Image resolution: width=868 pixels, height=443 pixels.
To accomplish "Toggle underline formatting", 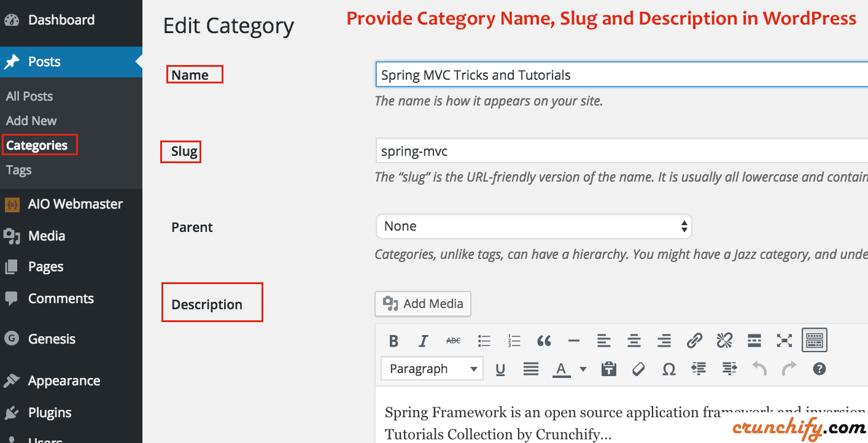I will 500,368.
